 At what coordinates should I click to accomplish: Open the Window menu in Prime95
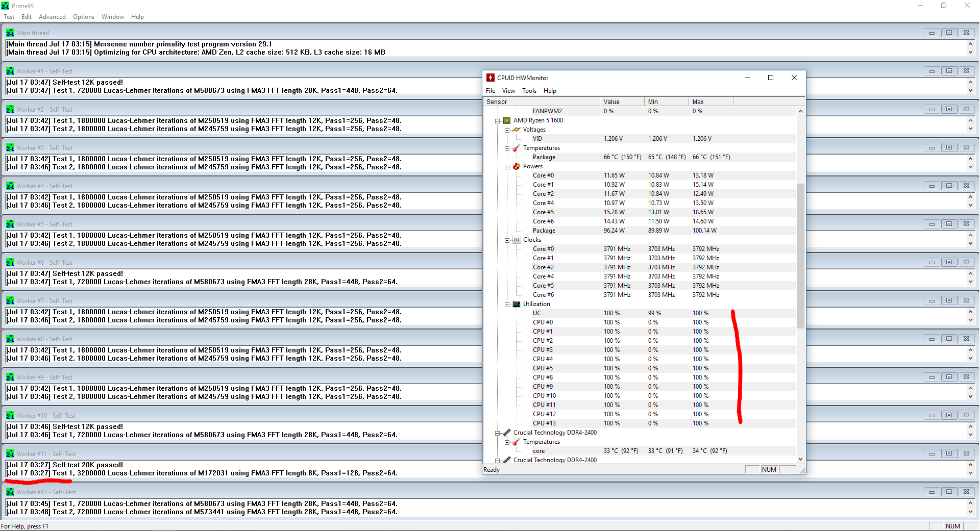(x=113, y=17)
